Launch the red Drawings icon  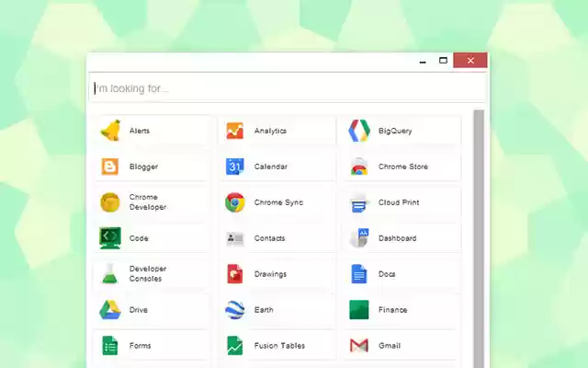(x=235, y=274)
